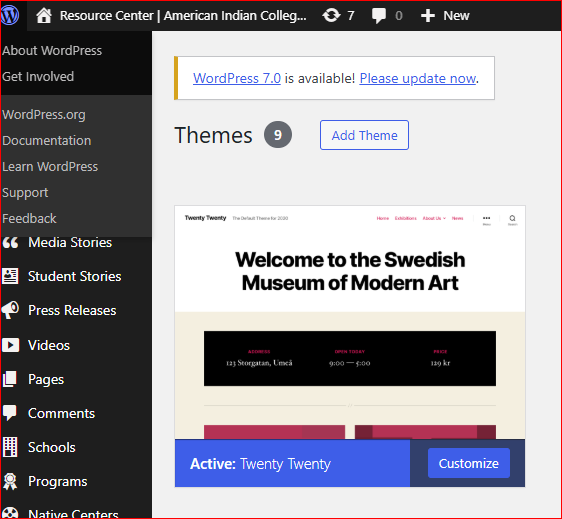This screenshot has height=519, width=562.
Task: Click the Please update now link
Action: pyautogui.click(x=418, y=78)
